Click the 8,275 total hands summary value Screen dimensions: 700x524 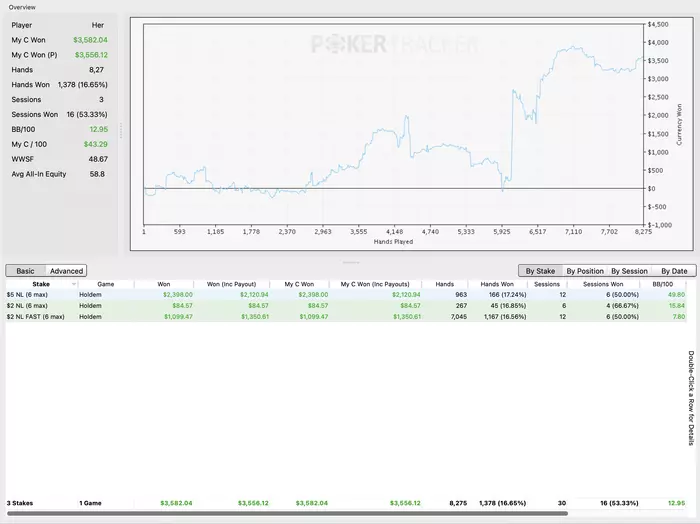[x=458, y=503]
